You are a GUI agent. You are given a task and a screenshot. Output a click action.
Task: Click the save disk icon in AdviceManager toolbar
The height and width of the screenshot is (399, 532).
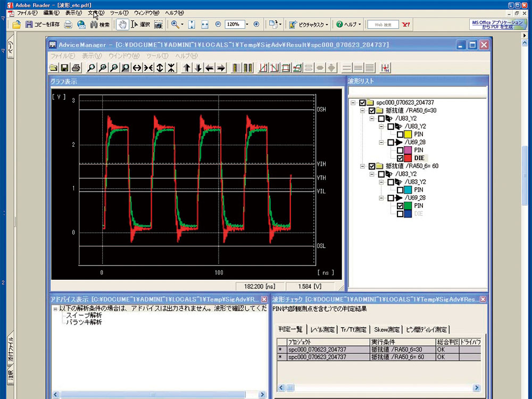(64, 68)
